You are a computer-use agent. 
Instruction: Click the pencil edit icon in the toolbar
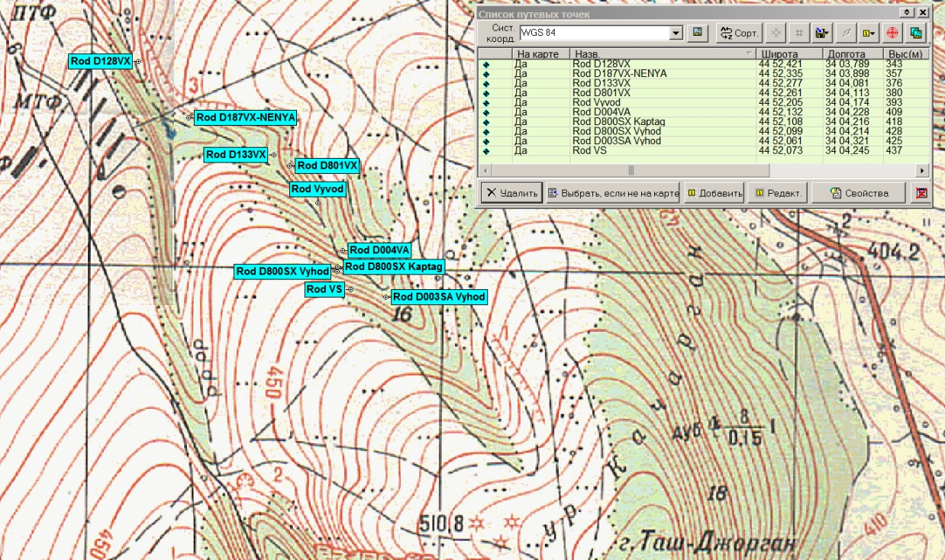(x=846, y=33)
